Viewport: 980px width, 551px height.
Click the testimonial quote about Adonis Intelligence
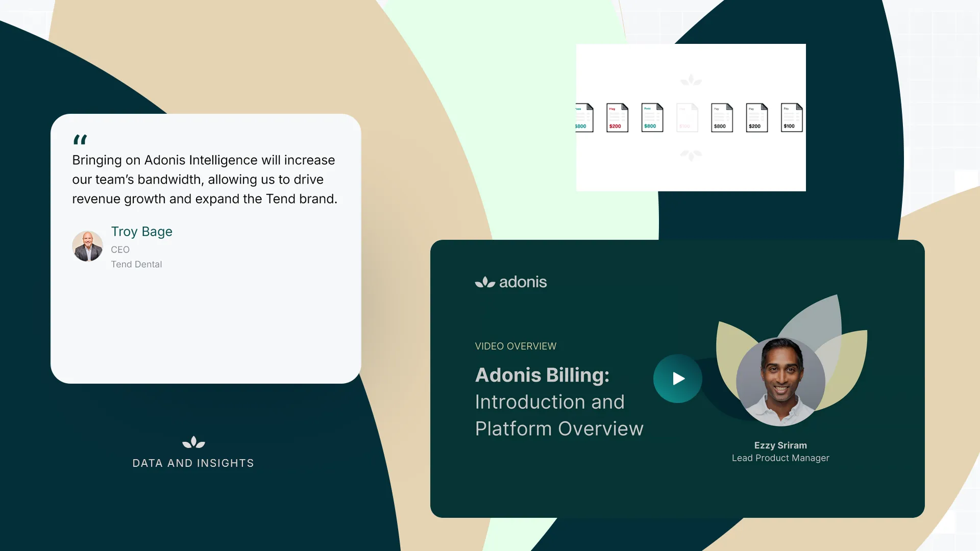pos(205,180)
